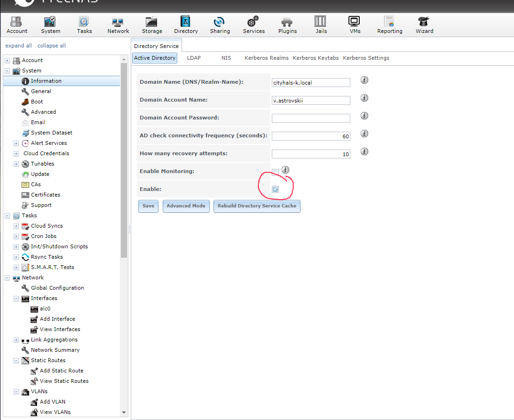This screenshot has height=420, width=514.
Task: Click the Save button
Action: click(x=148, y=206)
